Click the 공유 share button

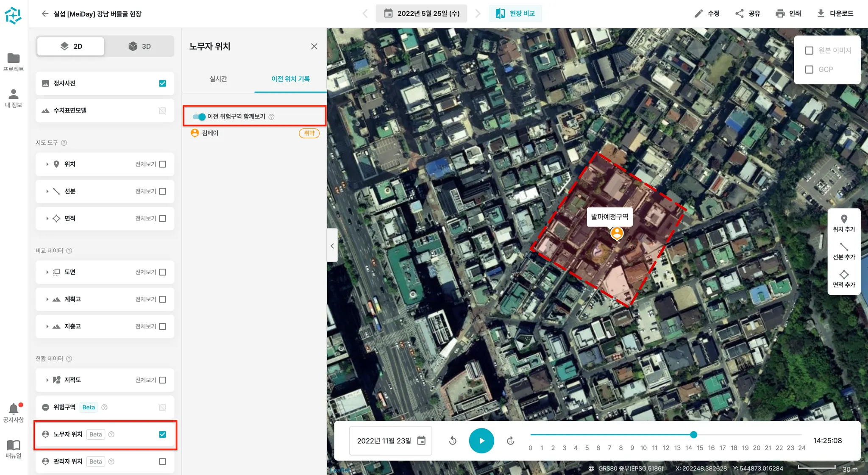point(748,14)
